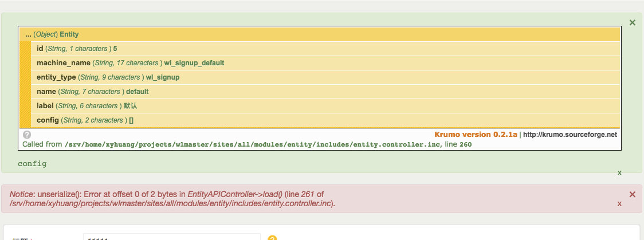Click the entity.controller.inc path after 'Called from'
644x240 pixels.
pos(253,144)
